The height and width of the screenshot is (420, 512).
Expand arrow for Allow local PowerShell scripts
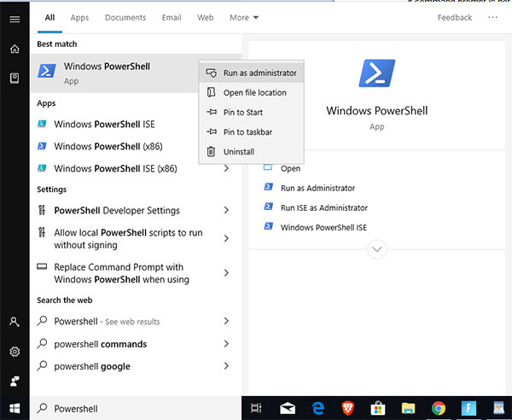(x=226, y=238)
